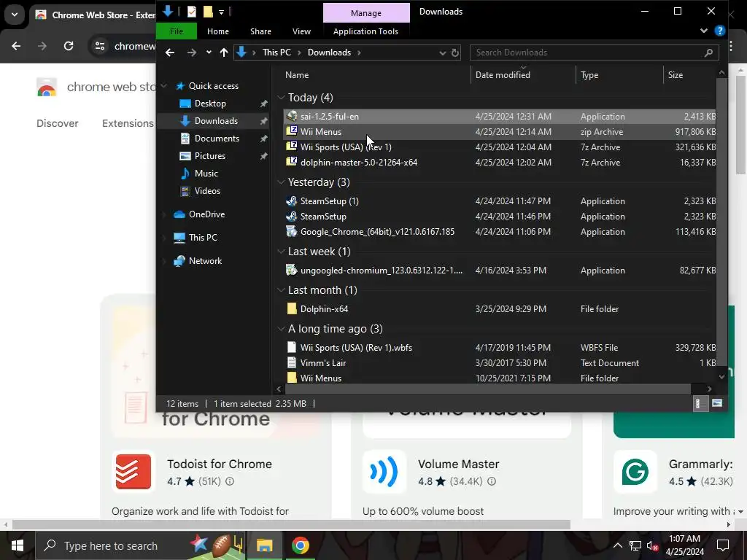This screenshot has height=560, width=747.
Task: Open the notification center icon
Action: pyautogui.click(x=723, y=545)
